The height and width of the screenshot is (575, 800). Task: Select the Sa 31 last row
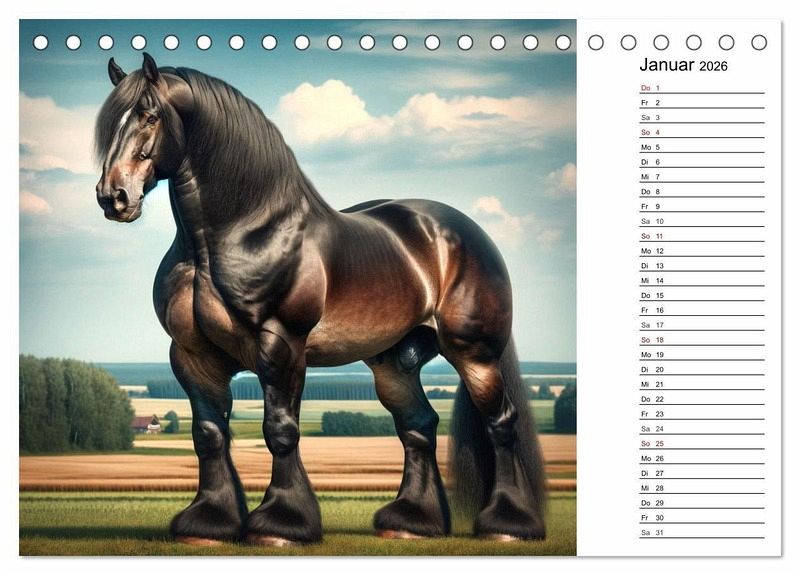700,532
